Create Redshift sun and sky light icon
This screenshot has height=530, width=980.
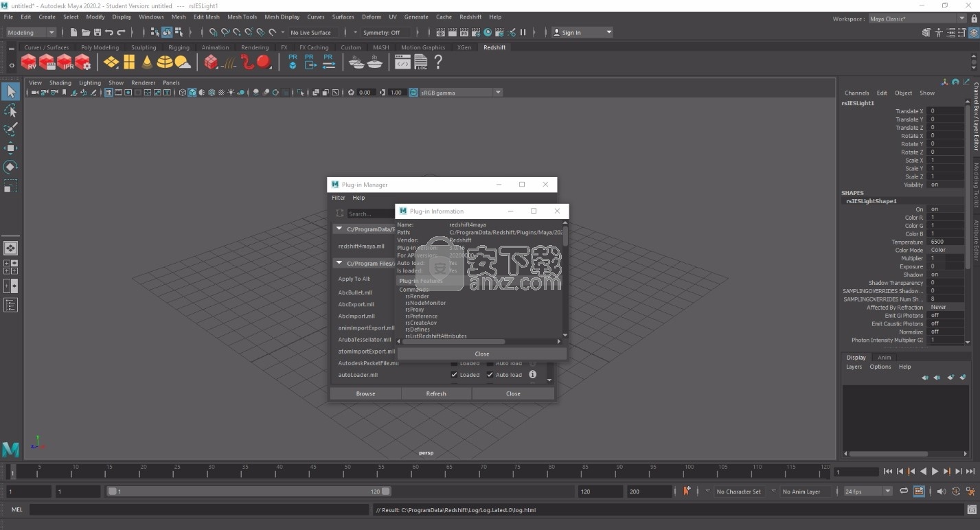(x=183, y=62)
